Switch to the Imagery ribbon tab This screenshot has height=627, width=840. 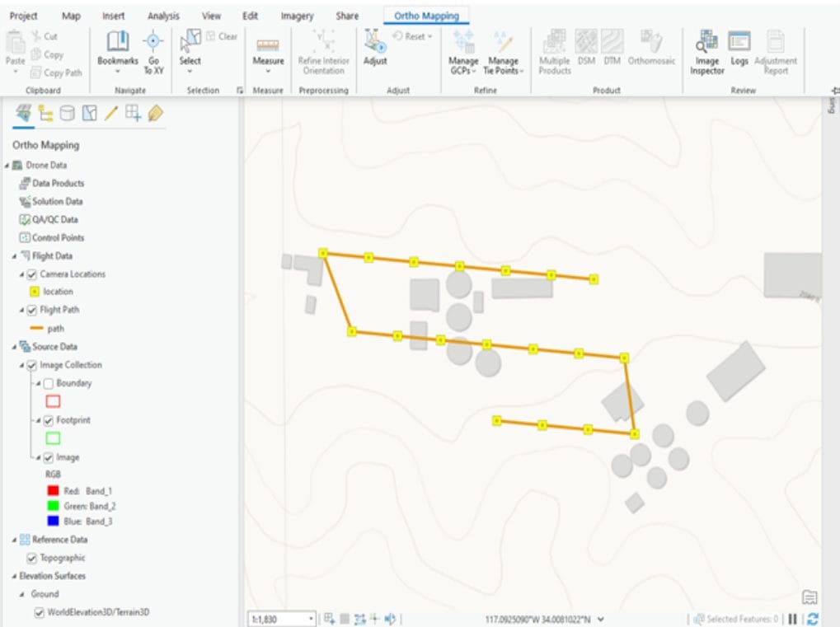pyautogui.click(x=297, y=16)
